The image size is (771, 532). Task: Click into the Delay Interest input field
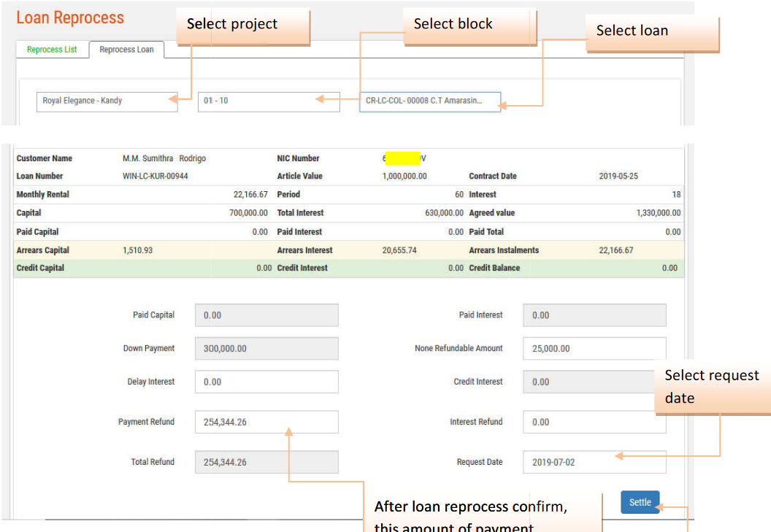[x=266, y=382]
